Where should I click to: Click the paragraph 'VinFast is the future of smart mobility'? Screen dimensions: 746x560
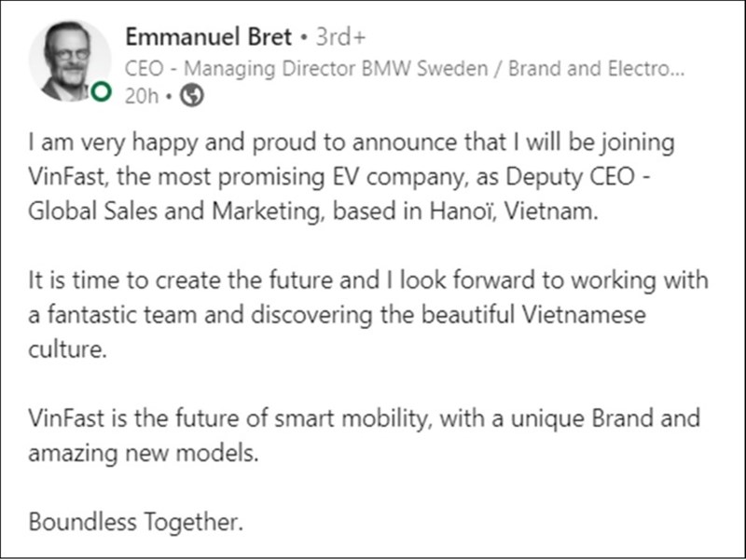coord(364,433)
